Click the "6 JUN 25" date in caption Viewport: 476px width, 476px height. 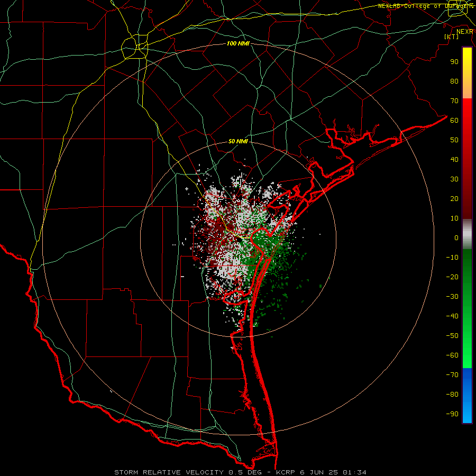tap(319, 472)
